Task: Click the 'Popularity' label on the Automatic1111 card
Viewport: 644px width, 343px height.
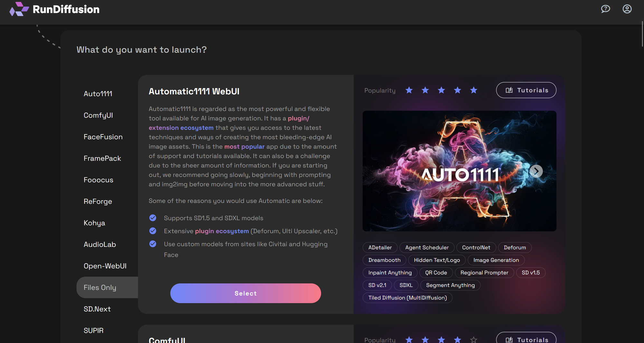Action: pyautogui.click(x=380, y=90)
